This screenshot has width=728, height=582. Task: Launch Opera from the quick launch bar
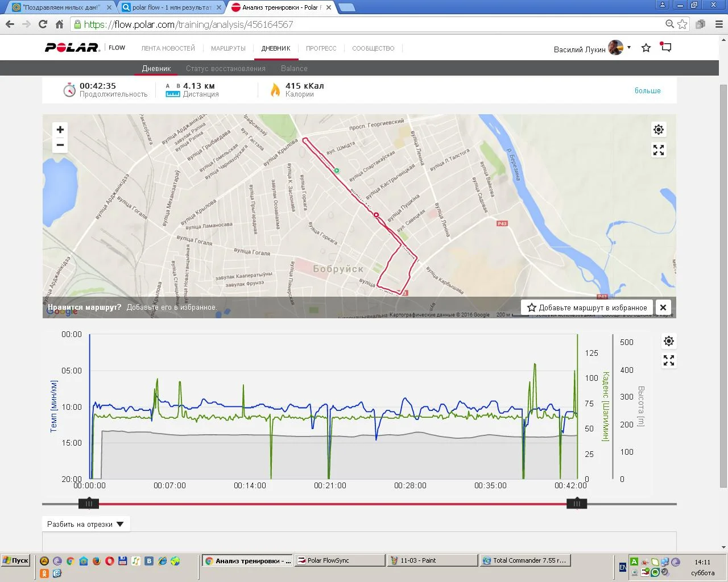click(110, 561)
